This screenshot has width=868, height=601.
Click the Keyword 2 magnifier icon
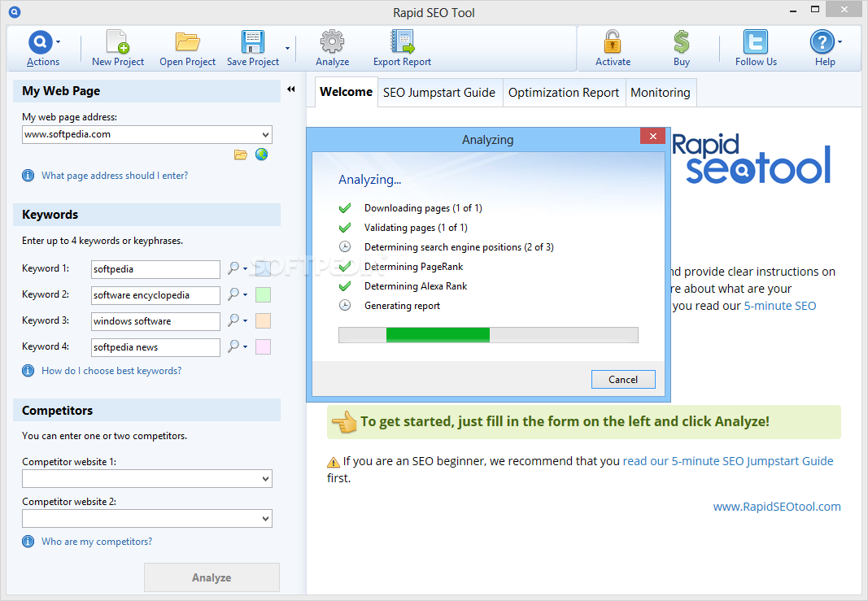tap(233, 294)
